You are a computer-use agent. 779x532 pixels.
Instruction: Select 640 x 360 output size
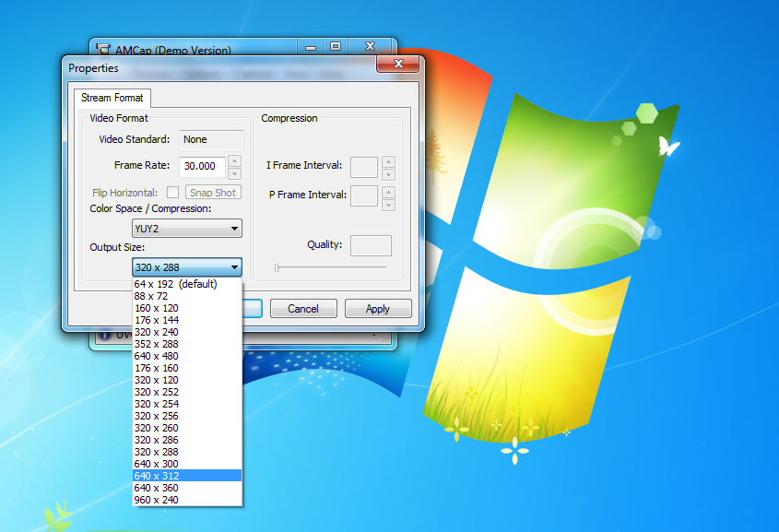[187, 488]
